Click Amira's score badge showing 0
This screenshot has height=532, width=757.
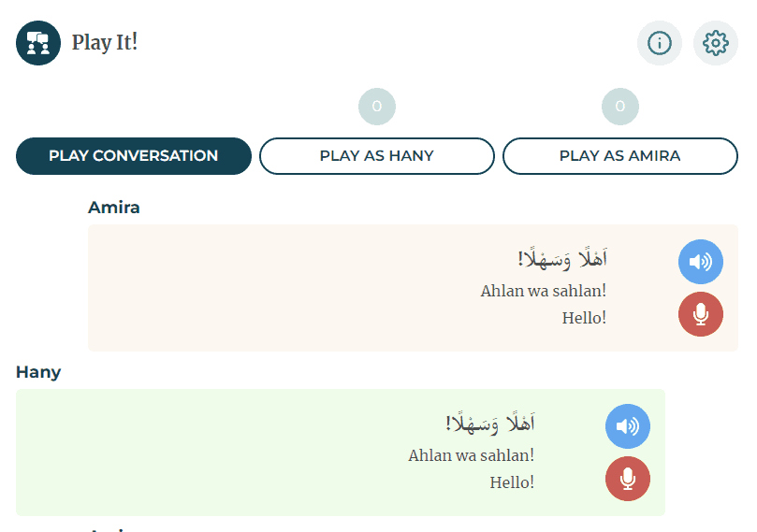(x=620, y=107)
